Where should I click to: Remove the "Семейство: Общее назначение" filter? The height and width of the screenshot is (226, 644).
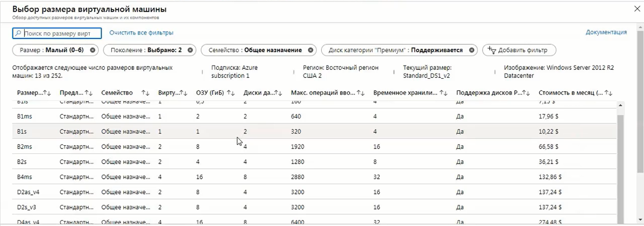click(310, 50)
